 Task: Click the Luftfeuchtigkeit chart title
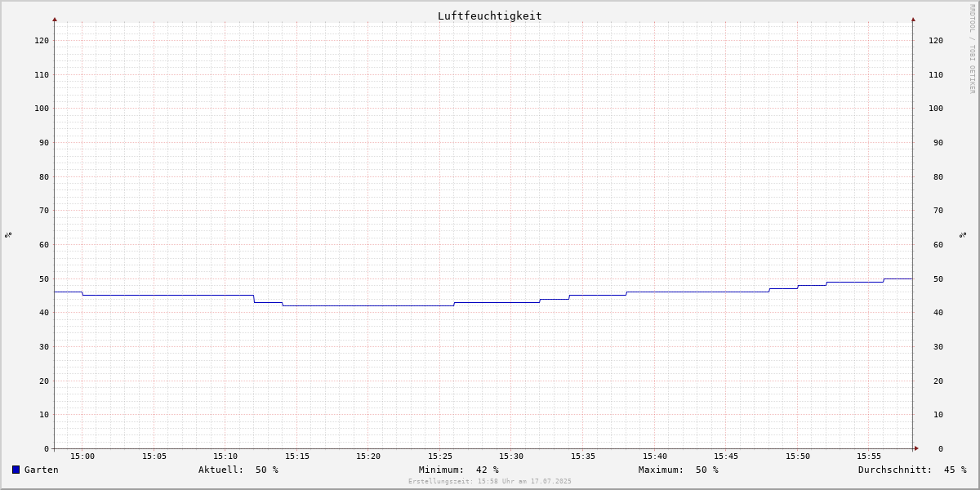pyautogui.click(x=490, y=16)
